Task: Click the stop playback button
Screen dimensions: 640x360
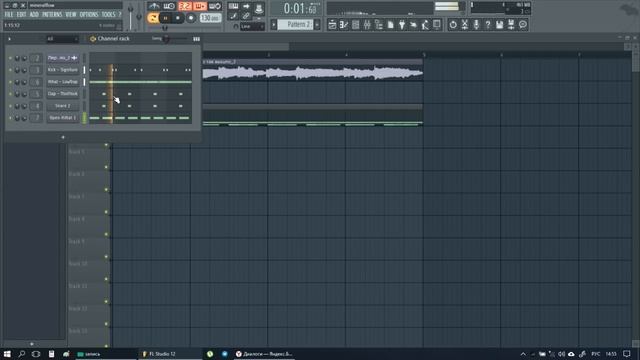Action: (178, 18)
